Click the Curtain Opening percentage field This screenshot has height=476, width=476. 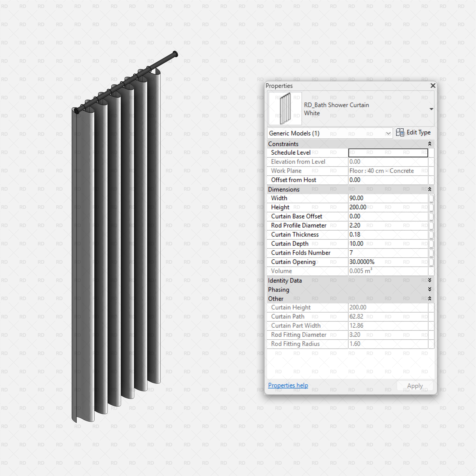tap(388, 262)
